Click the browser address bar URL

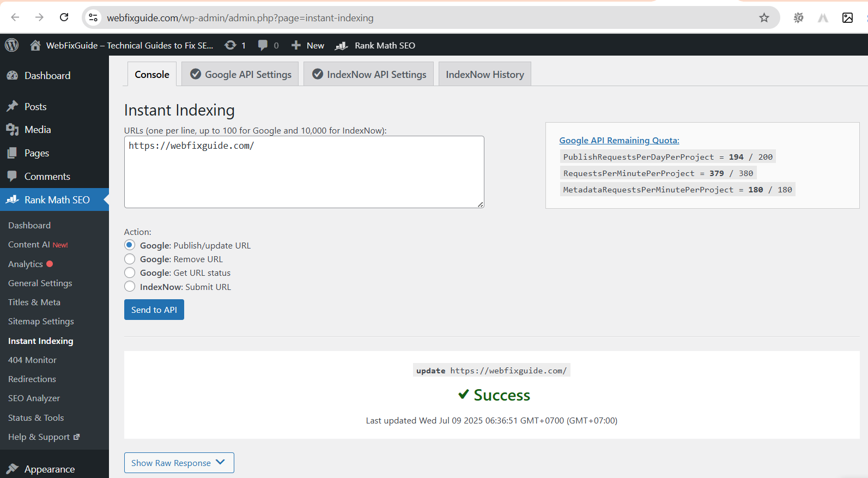point(240,18)
